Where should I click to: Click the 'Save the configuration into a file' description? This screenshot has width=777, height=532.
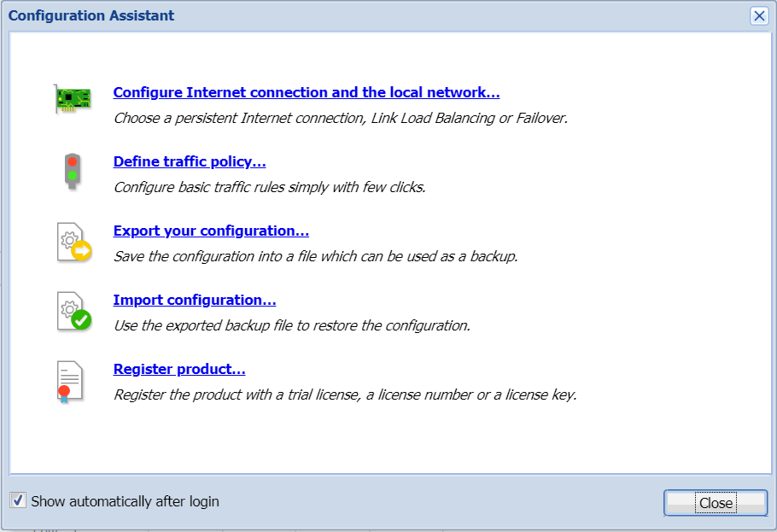pos(316,256)
